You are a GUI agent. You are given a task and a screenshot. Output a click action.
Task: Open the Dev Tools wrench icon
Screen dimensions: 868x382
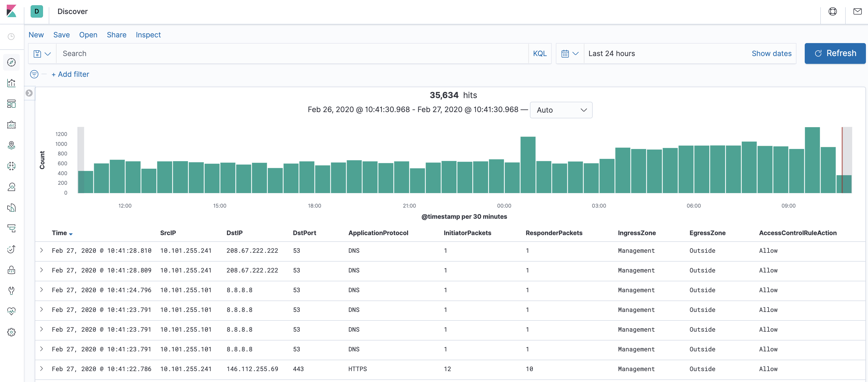pos(11,290)
